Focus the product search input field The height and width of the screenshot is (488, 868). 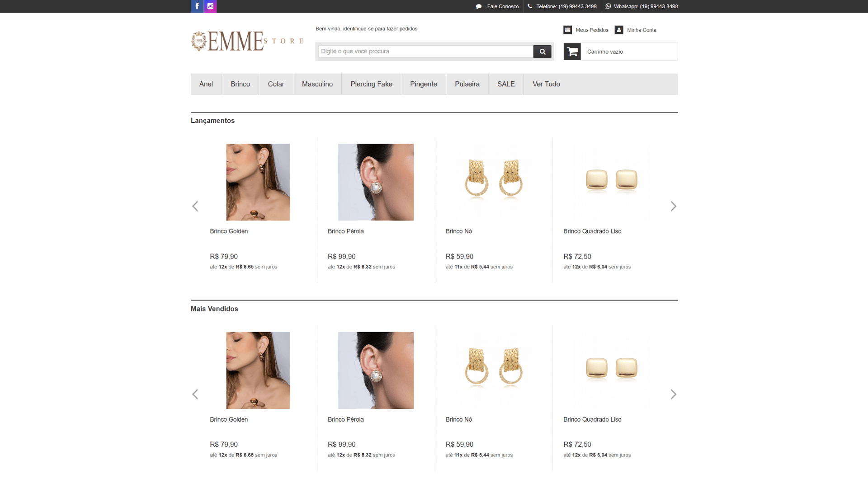[x=426, y=52]
